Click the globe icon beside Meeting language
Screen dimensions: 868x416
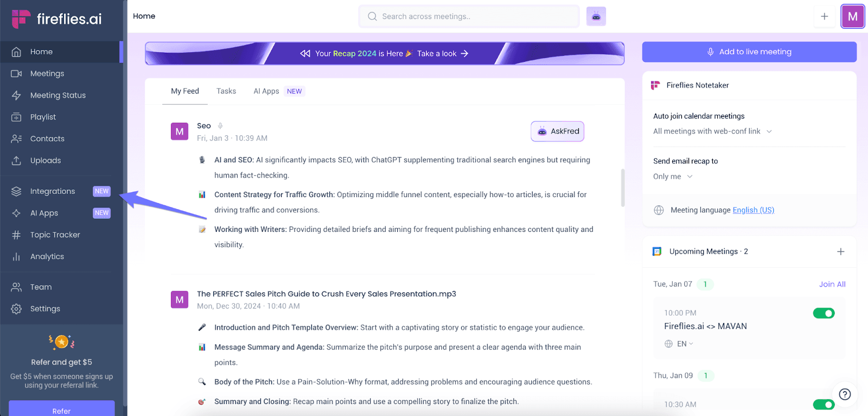[659, 210]
